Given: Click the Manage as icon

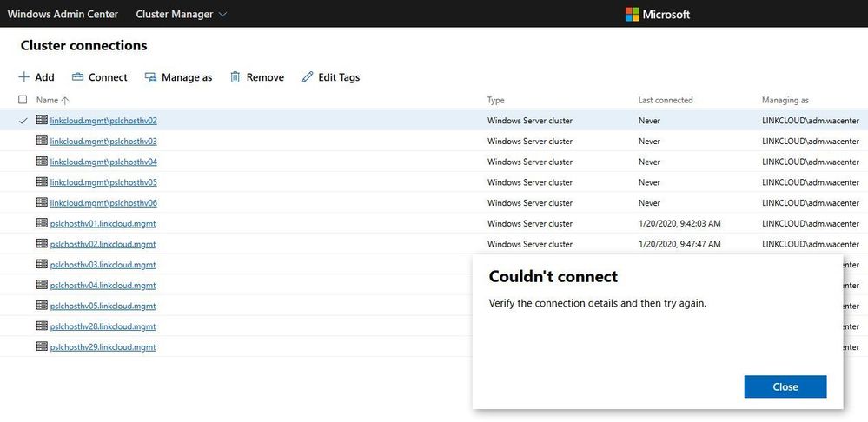Looking at the screenshot, I should (150, 77).
